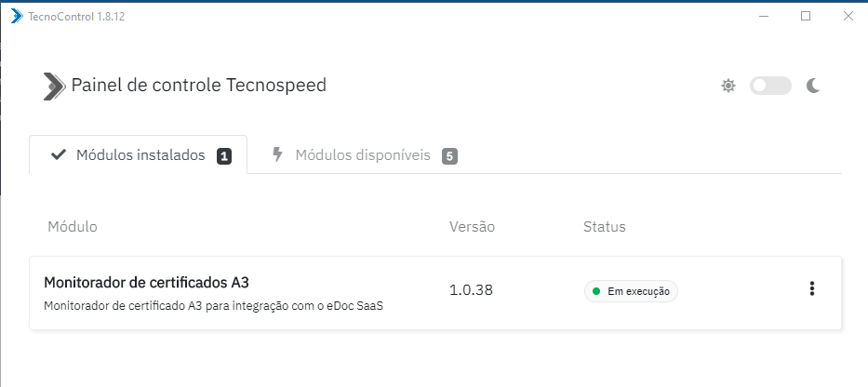The image size is (868, 387).
Task: Click the lightning bolt icon on available tab
Action: coord(278,154)
